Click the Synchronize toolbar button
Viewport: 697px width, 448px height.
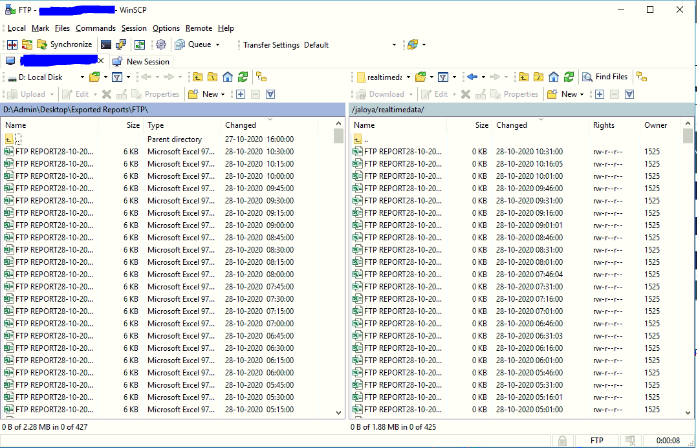[x=65, y=45]
